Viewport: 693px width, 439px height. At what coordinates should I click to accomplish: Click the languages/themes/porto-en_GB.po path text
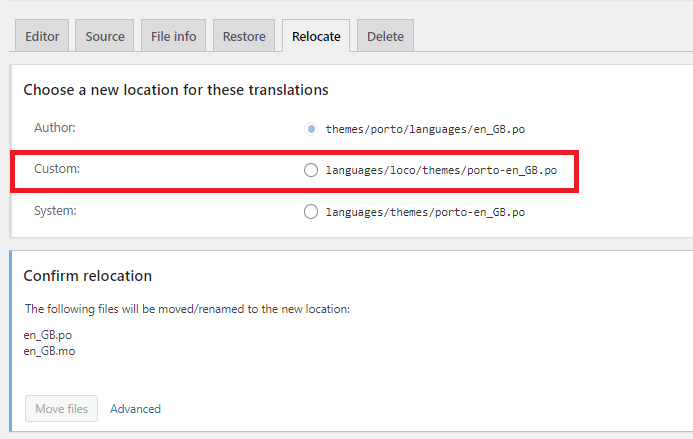[425, 212]
